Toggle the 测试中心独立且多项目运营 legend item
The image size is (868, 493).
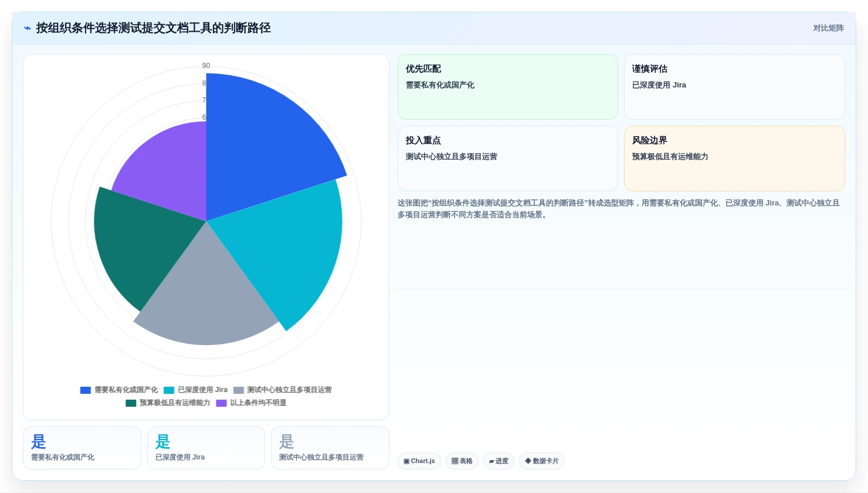click(283, 390)
